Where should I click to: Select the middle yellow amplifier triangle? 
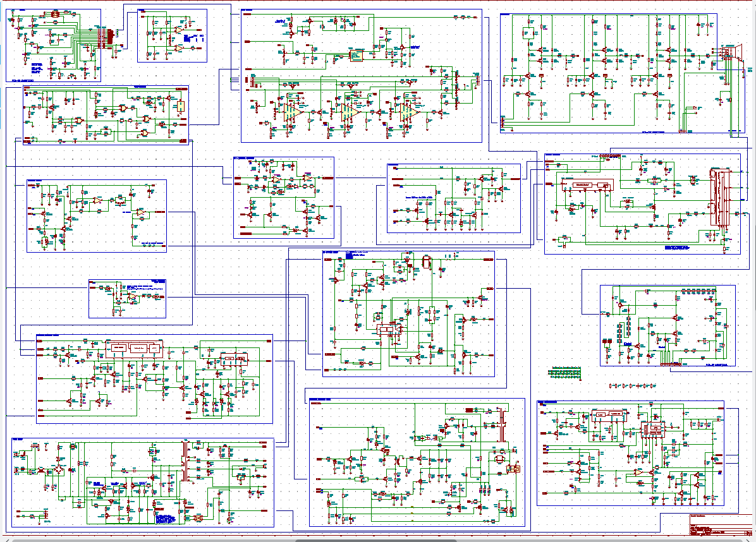coord(351,112)
